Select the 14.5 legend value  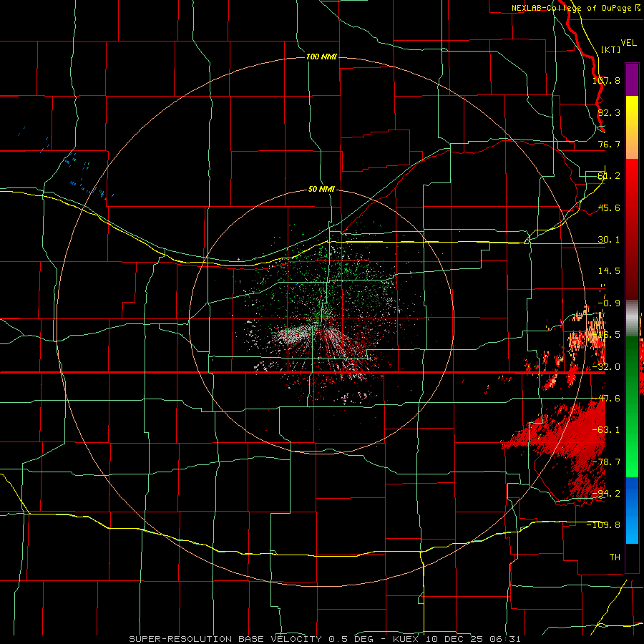click(609, 271)
